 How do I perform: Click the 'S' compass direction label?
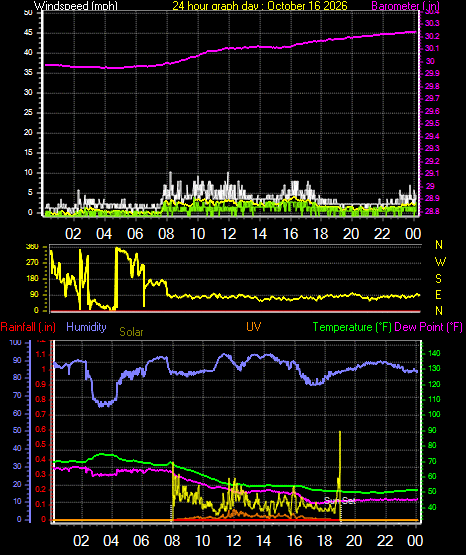pos(438,279)
